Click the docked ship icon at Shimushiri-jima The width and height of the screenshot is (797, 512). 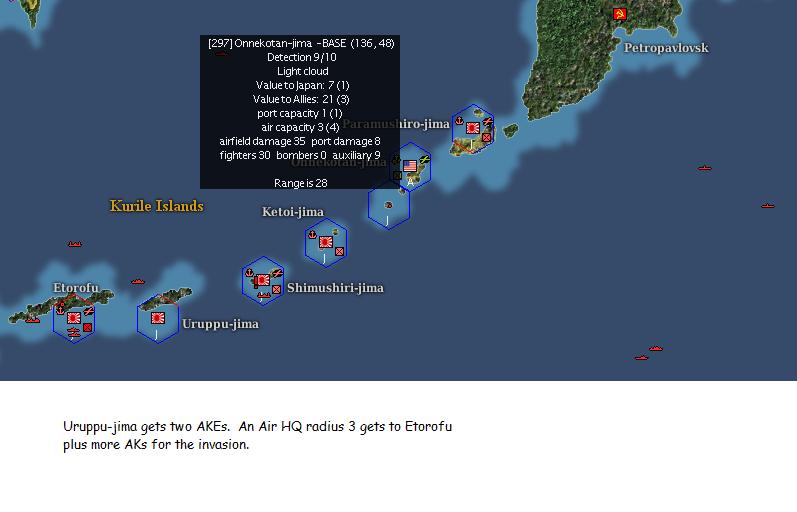click(x=263, y=295)
